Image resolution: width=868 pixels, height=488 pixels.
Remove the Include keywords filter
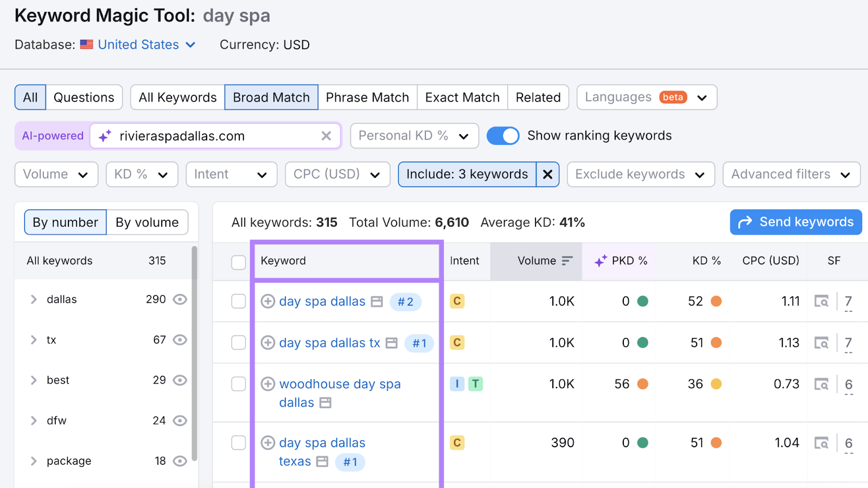(547, 174)
